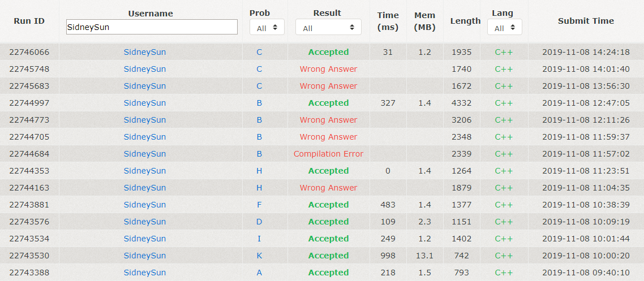
Task: Open problem A for run 22743388
Action: (259, 273)
